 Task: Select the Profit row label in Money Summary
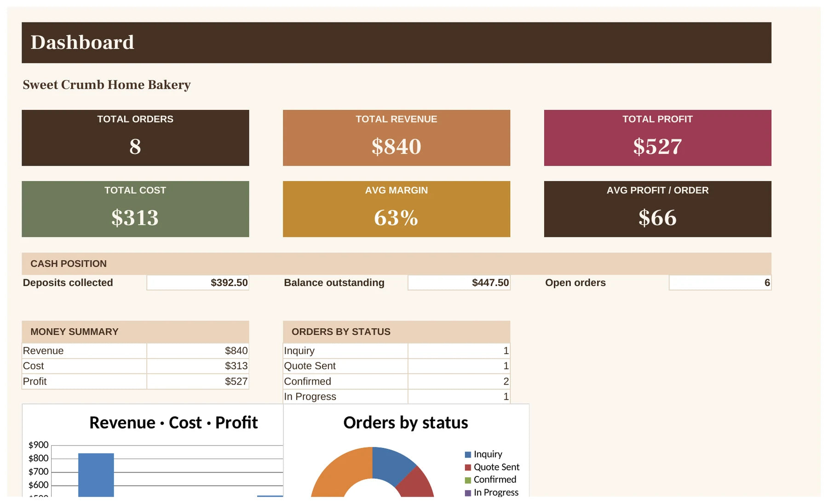pyautogui.click(x=34, y=381)
